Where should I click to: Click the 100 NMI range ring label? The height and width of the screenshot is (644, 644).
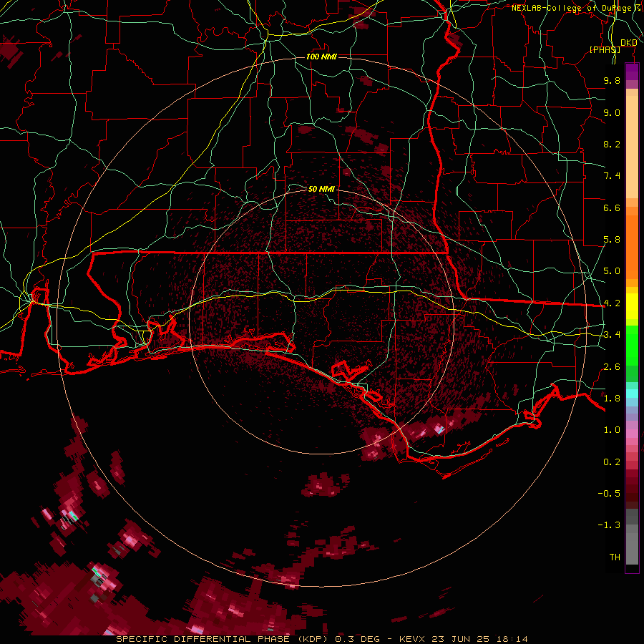tap(321, 57)
